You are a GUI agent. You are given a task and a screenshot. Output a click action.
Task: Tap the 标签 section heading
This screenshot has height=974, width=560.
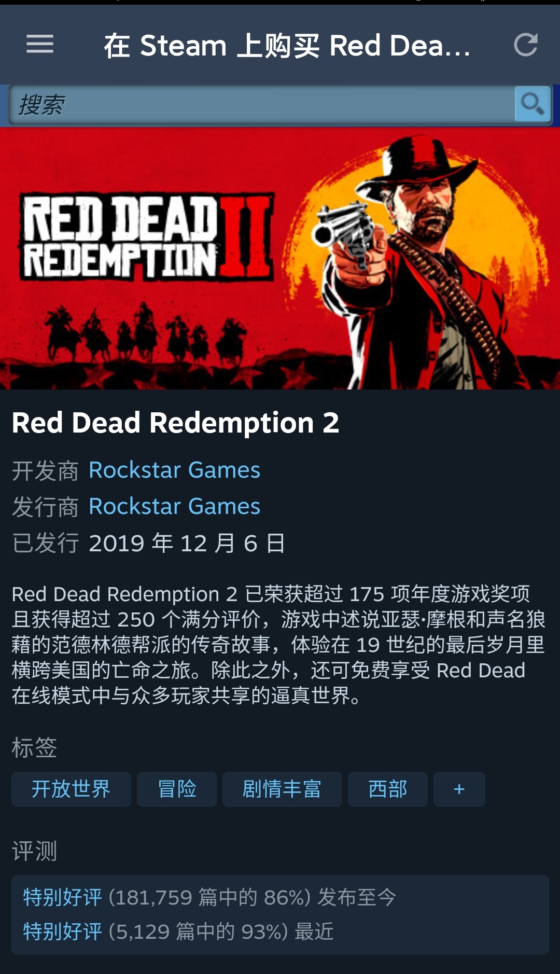(34, 748)
